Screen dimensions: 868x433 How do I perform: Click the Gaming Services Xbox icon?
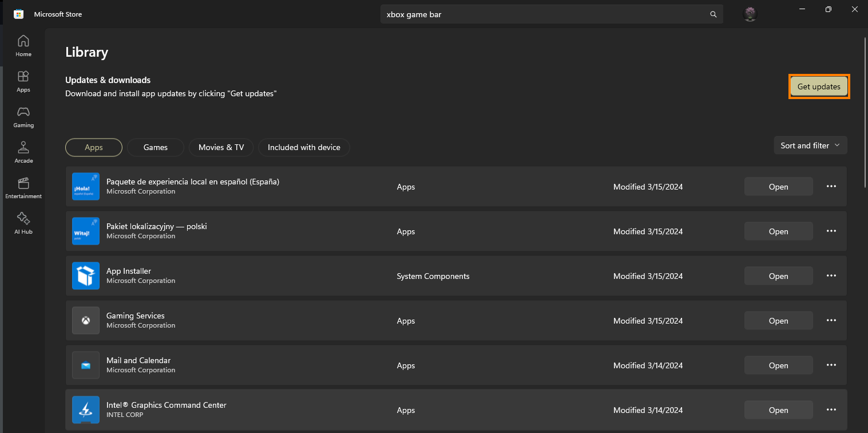(86, 321)
